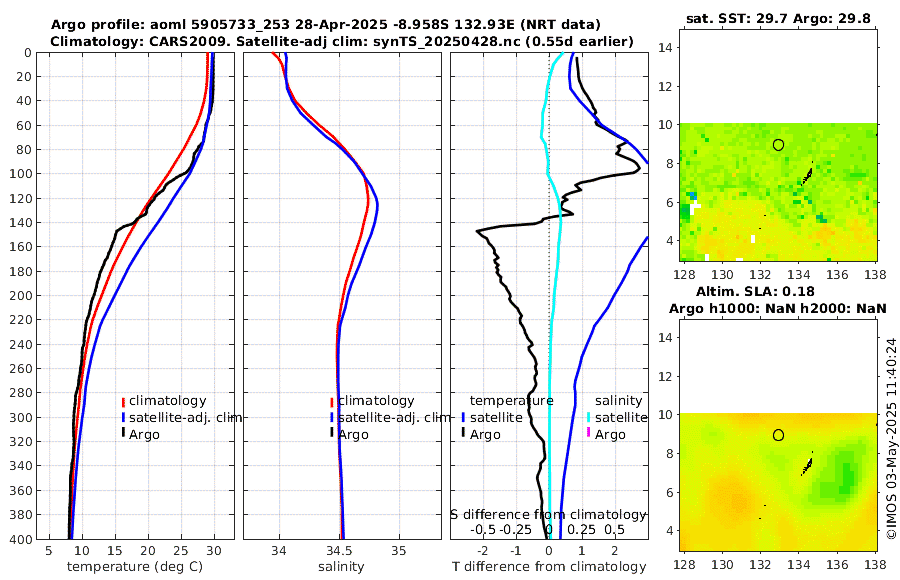Click the magenta salinity Argo legend marker
900x580 pixels.
[x=588, y=432]
